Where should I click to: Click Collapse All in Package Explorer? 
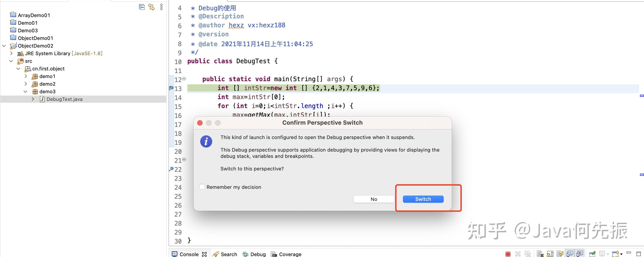click(142, 7)
